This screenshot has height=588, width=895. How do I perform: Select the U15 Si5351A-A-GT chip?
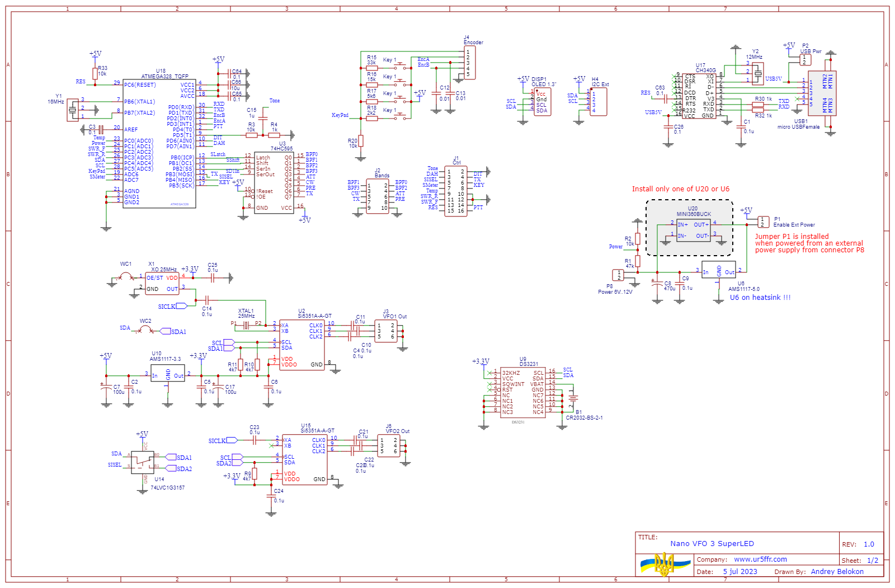tap(305, 459)
